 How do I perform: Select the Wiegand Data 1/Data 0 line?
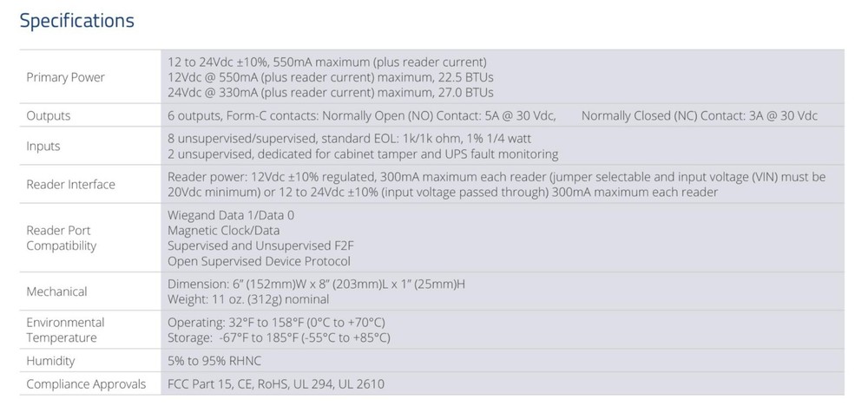coord(230,215)
